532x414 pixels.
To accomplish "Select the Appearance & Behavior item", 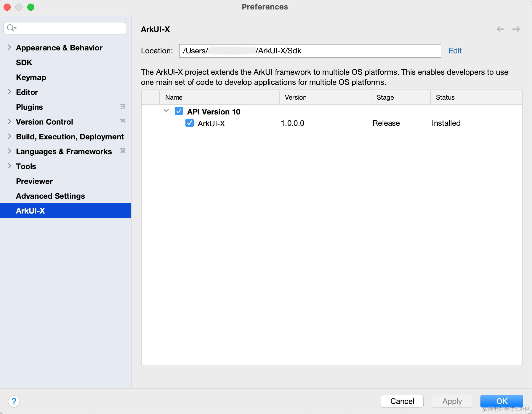I will tap(59, 48).
